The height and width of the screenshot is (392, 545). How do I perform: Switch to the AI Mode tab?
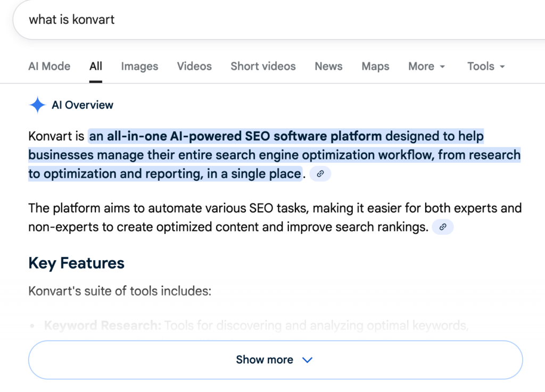point(49,66)
